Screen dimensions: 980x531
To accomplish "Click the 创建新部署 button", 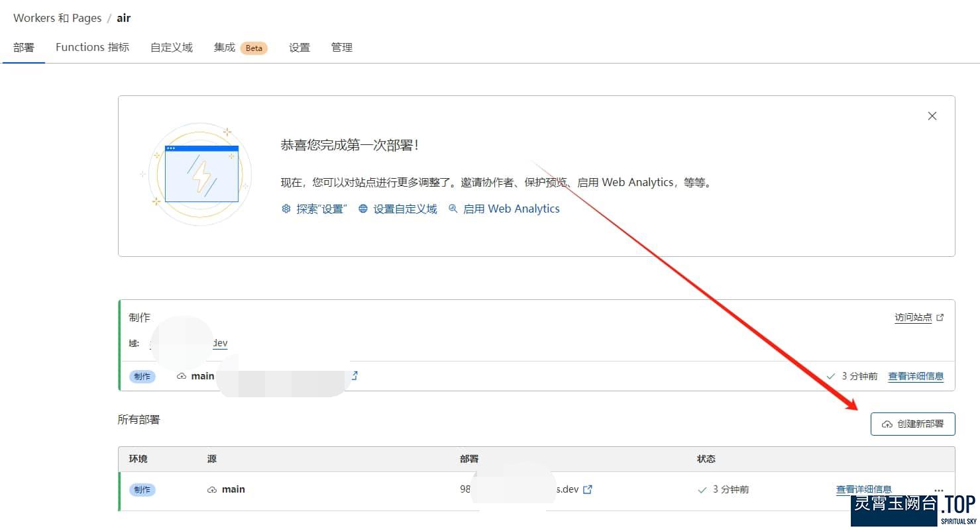I will [x=912, y=424].
